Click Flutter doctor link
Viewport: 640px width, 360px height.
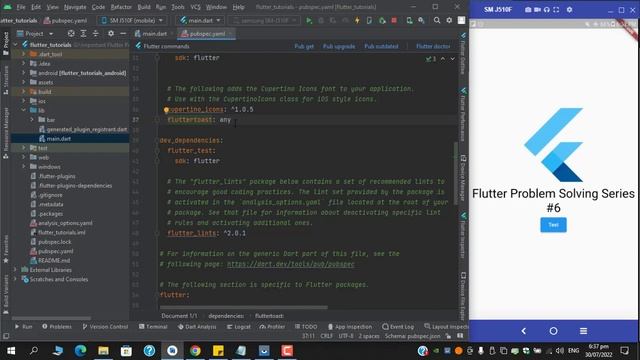pos(433,46)
